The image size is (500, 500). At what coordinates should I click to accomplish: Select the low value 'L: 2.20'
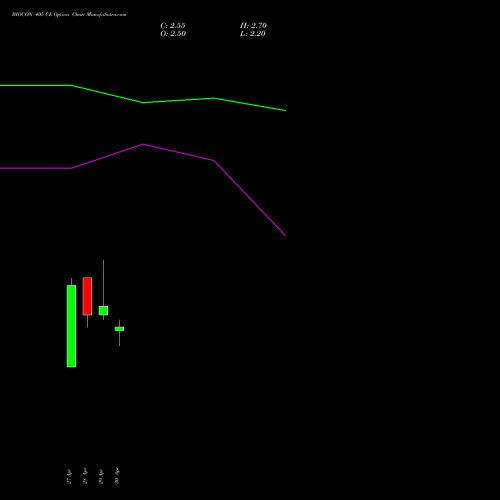[253, 34]
